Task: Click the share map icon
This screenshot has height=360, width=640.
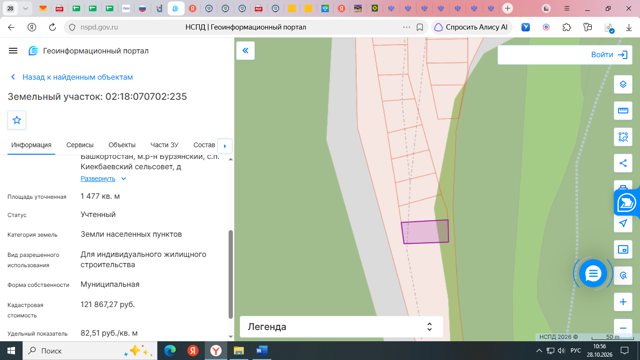Action: 623,163
